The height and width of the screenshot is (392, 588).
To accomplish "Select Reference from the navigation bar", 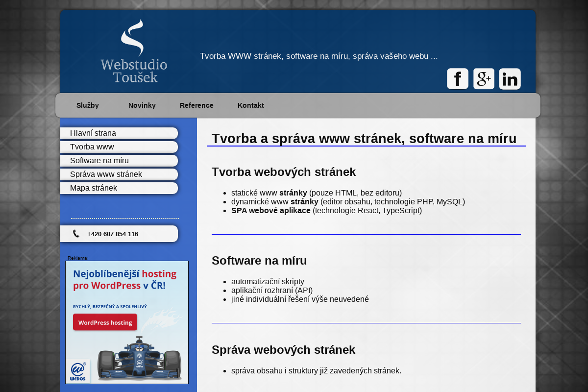I will [x=196, y=105].
